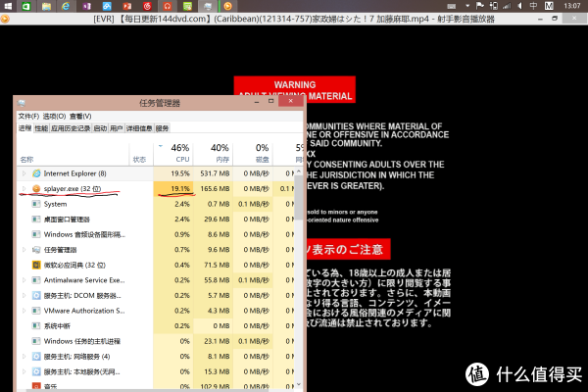This screenshot has height=392, width=588.
Task: Expand 服务主机: 网络服务 (4) group
Action: (x=24, y=357)
